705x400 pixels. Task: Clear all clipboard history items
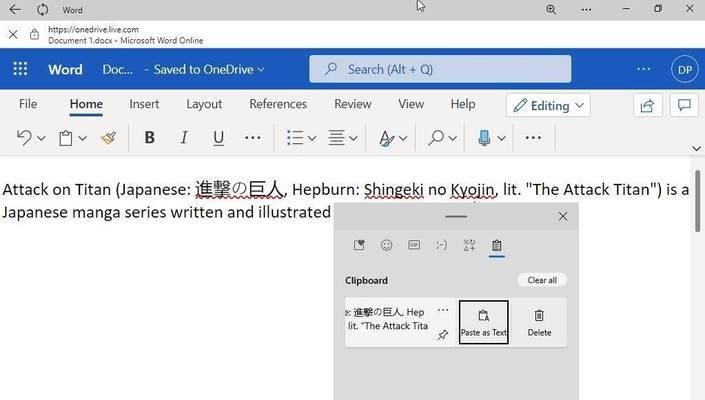[x=542, y=280]
